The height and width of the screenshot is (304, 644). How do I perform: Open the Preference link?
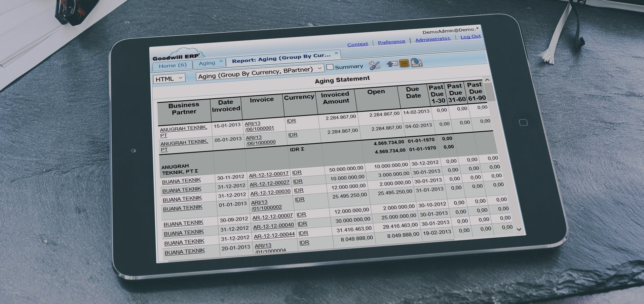[x=391, y=42]
